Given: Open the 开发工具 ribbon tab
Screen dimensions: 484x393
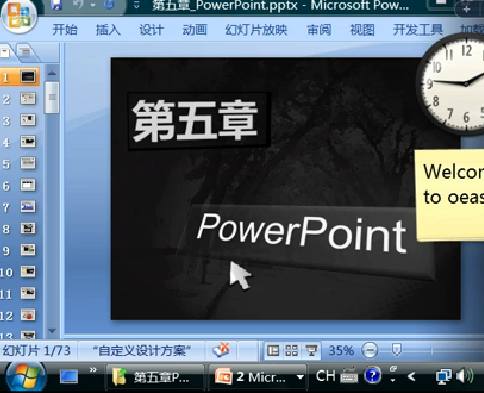Looking at the screenshot, I should [x=417, y=30].
